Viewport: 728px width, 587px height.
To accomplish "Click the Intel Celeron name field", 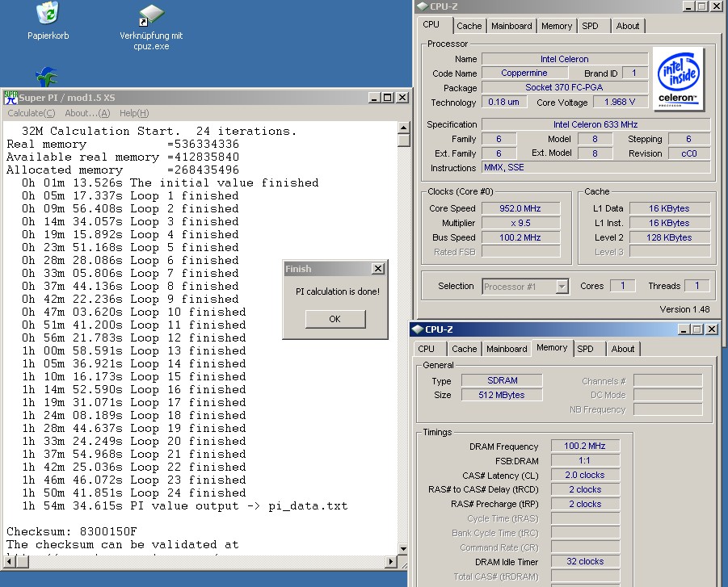I will tap(565, 59).
